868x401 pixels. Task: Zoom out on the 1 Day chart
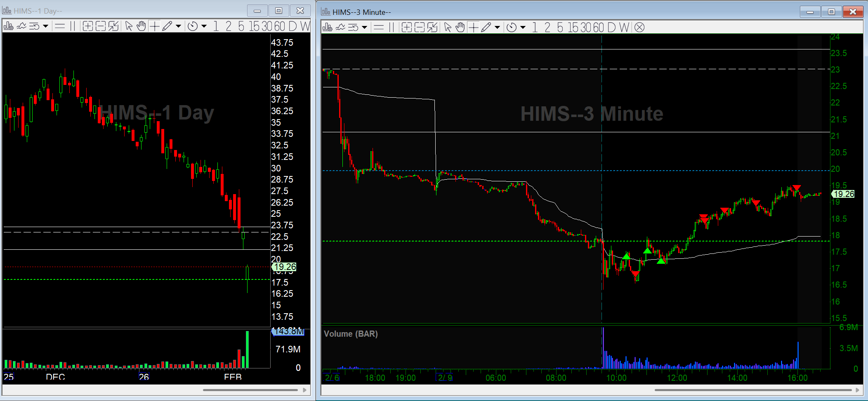pyautogui.click(x=101, y=26)
